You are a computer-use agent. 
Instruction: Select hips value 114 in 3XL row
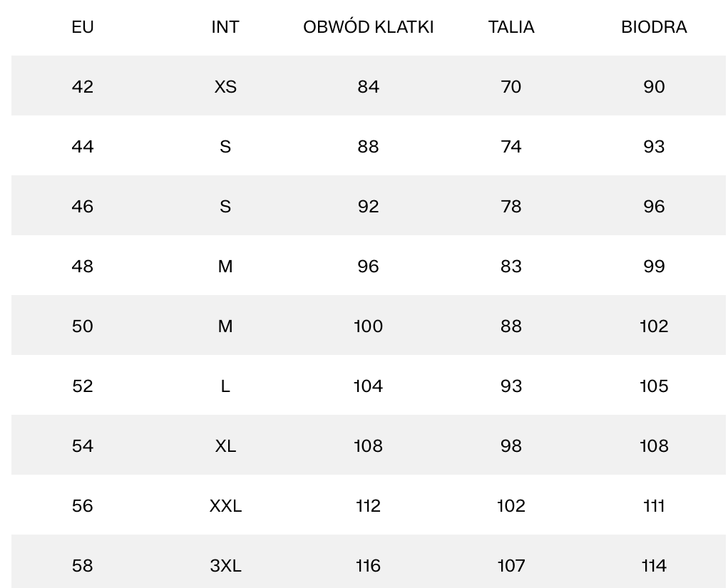(654, 565)
